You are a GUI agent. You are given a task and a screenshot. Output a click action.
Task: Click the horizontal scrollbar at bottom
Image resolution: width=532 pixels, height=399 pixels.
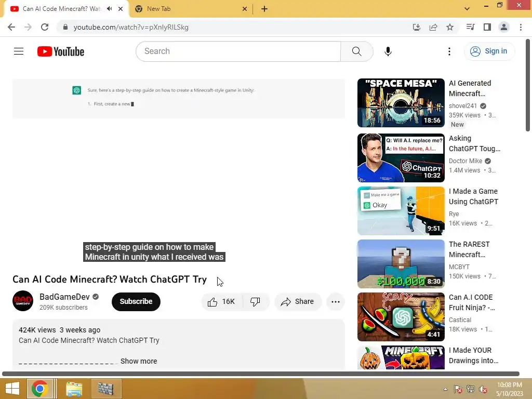click(261, 374)
